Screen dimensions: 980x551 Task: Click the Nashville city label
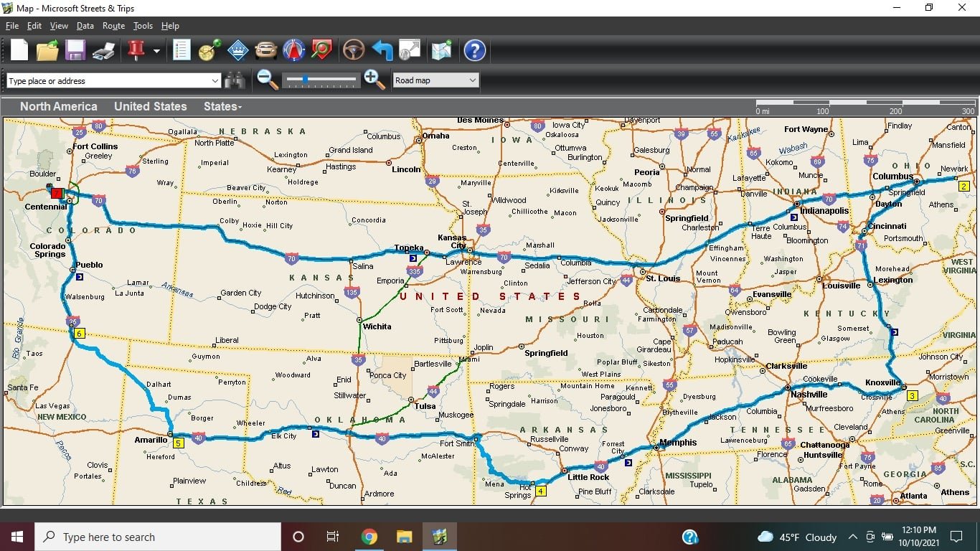(809, 394)
